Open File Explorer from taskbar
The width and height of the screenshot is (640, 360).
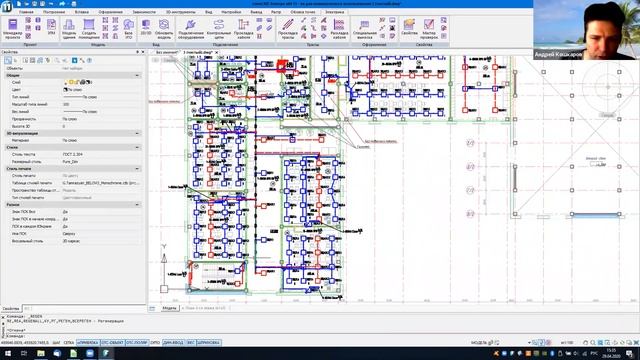(x=41, y=353)
